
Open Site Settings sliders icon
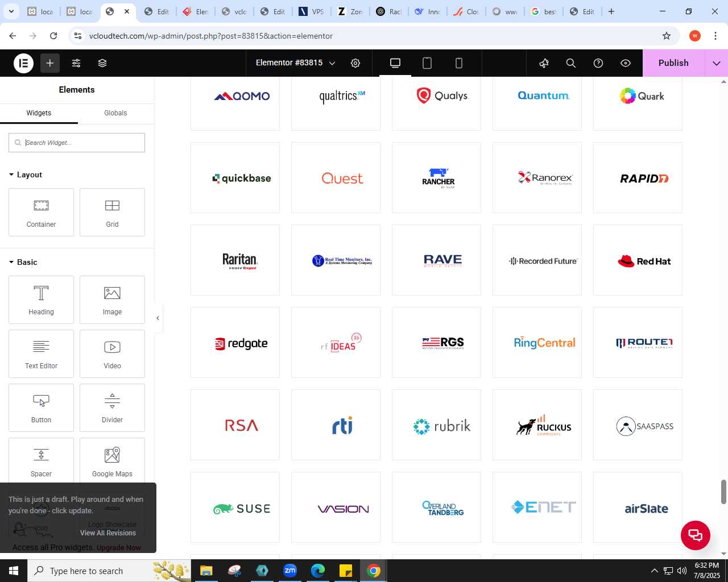tap(76, 63)
